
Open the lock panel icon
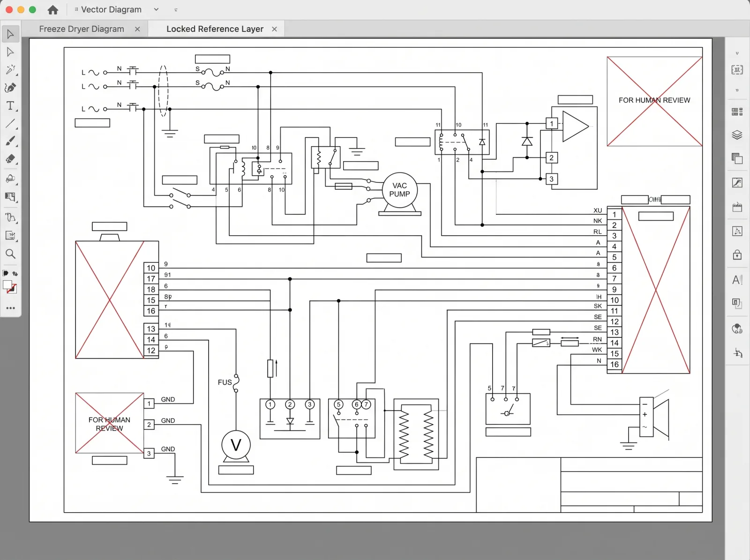coord(737,254)
